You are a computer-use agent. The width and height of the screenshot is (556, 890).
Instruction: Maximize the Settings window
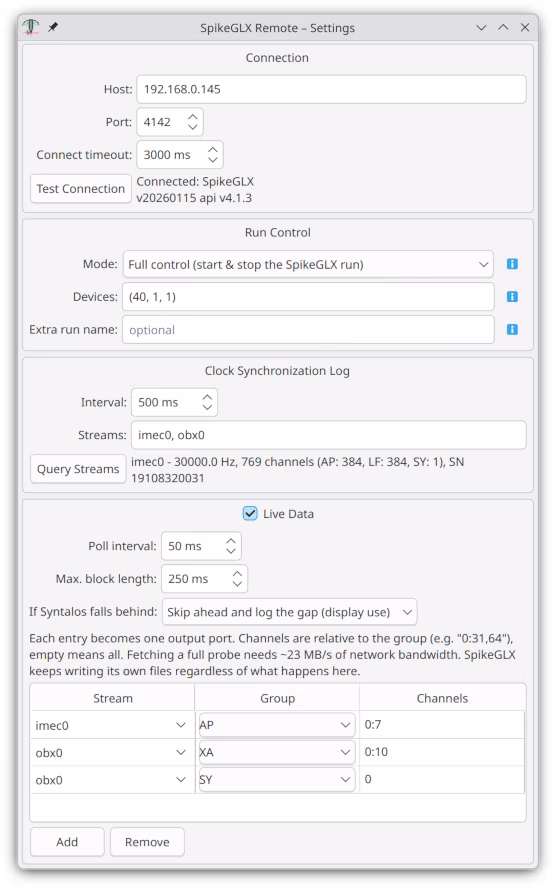pyautogui.click(x=503, y=27)
